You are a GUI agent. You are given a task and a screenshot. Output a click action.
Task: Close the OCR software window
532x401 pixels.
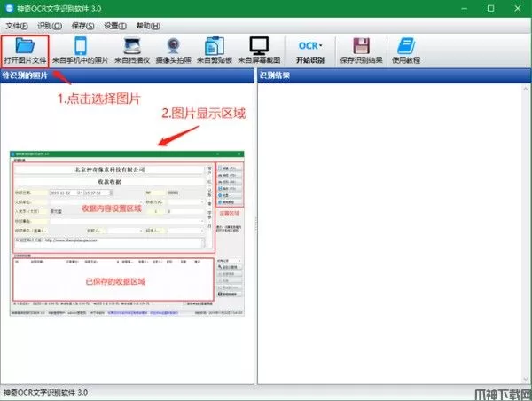[518, 8]
